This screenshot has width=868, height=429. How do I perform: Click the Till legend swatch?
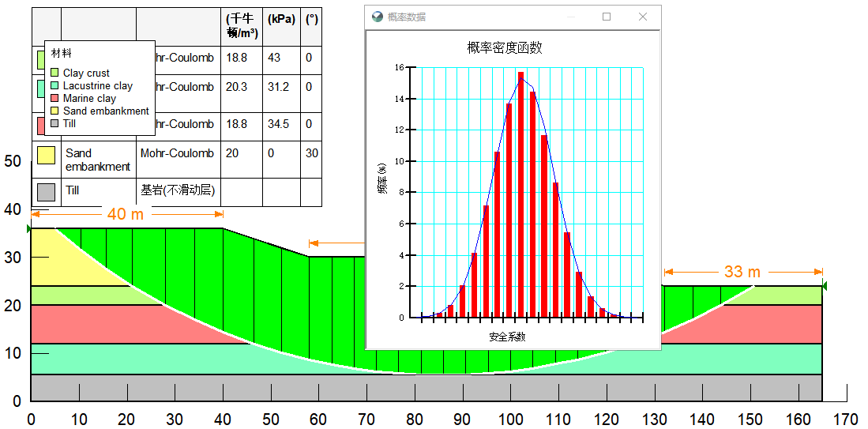coord(54,124)
